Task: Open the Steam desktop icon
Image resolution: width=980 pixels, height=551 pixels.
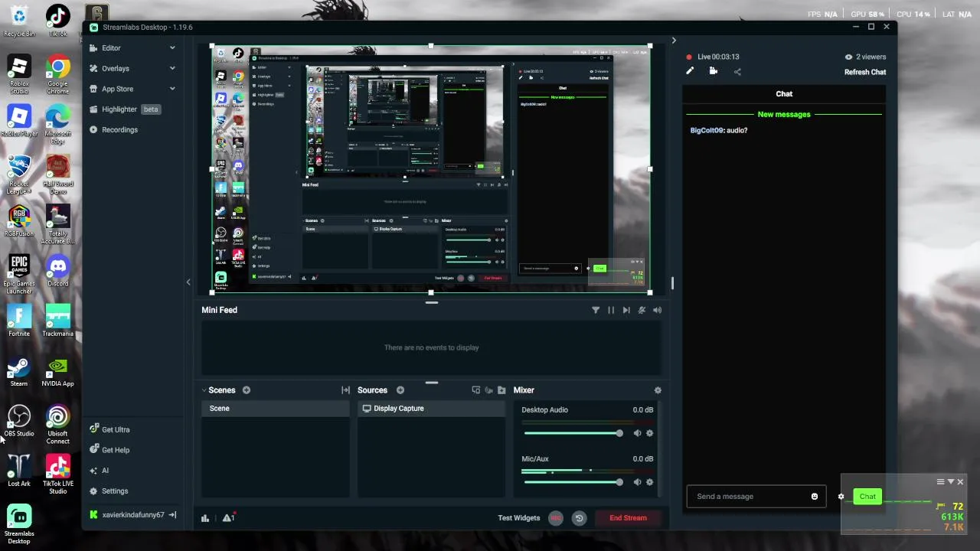Action: point(19,371)
